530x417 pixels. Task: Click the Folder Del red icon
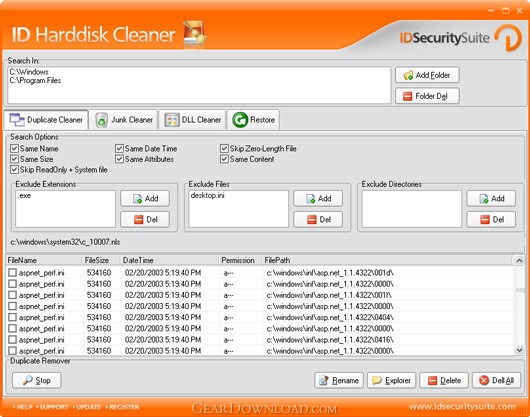click(x=408, y=96)
